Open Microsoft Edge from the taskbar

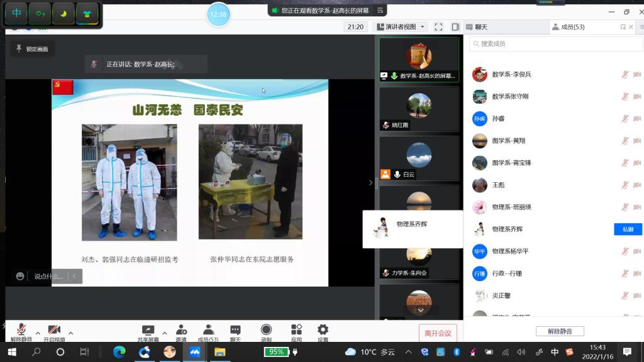tap(119, 352)
